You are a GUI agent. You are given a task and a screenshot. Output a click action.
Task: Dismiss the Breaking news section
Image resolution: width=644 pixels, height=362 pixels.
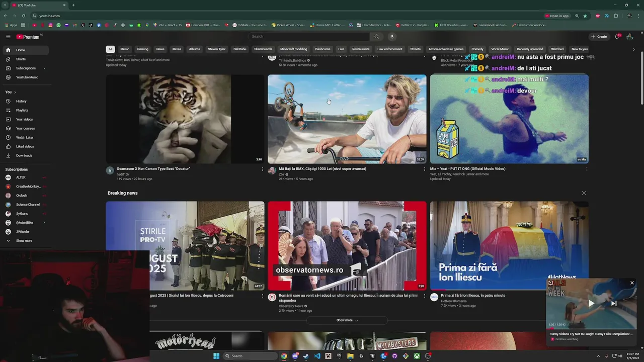click(584, 193)
